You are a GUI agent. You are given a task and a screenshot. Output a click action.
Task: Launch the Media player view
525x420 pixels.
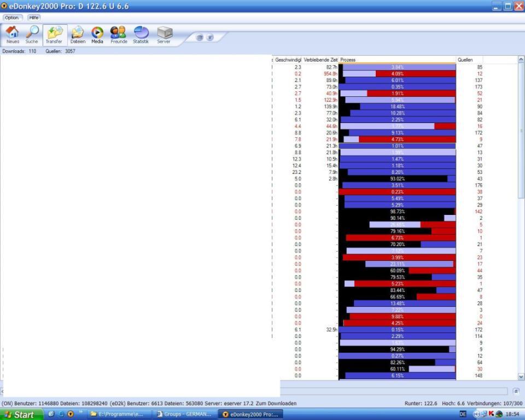[97, 34]
